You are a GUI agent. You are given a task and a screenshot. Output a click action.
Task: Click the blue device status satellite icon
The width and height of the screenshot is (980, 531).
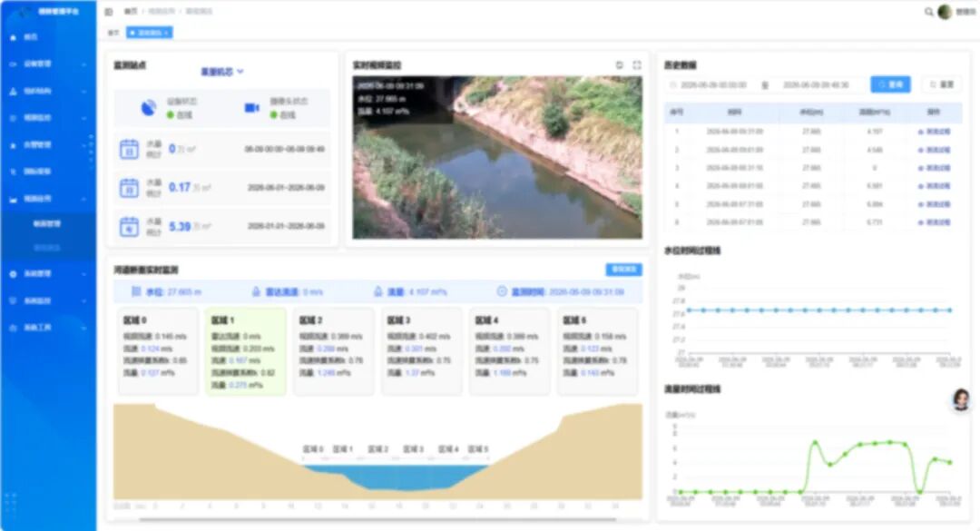(x=148, y=108)
